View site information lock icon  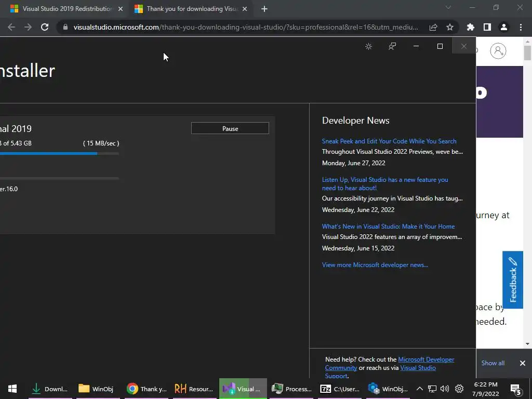click(65, 27)
